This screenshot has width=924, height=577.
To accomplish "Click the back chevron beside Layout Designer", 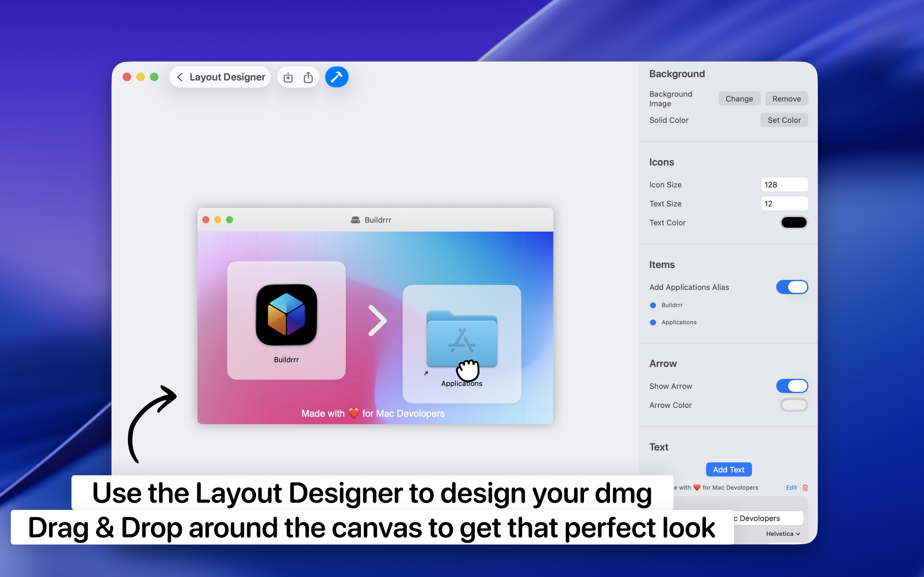I will (180, 77).
